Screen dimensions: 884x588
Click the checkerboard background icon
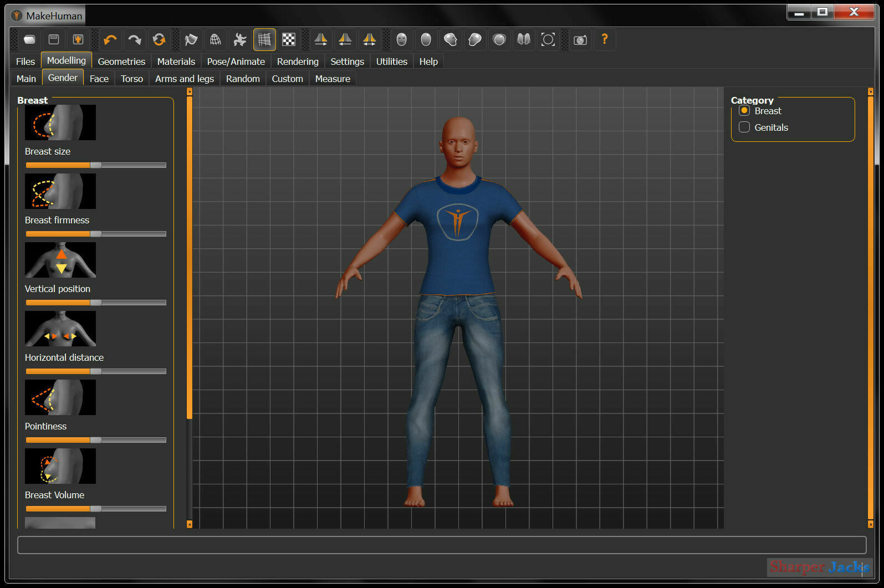pos(289,39)
